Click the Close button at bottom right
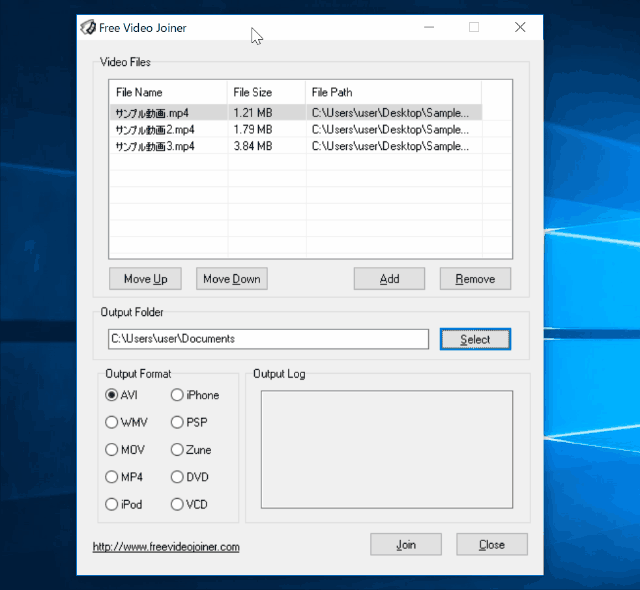This screenshot has width=640, height=590. coord(492,544)
